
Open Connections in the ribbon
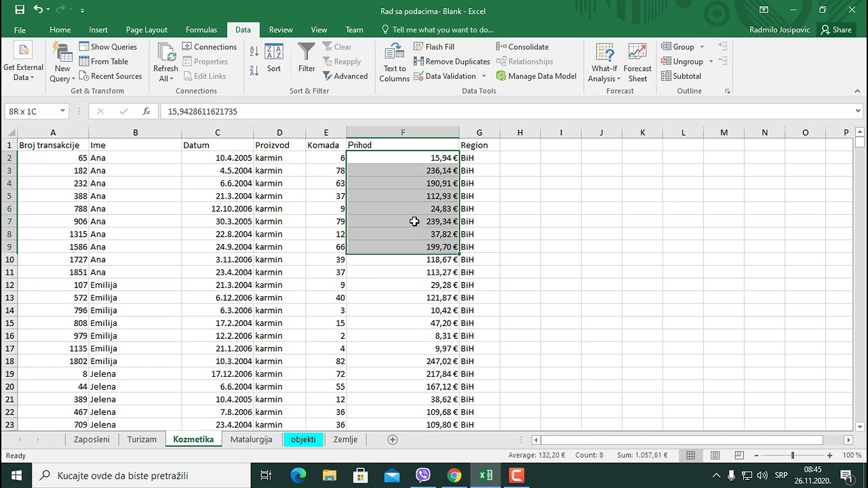[x=210, y=47]
